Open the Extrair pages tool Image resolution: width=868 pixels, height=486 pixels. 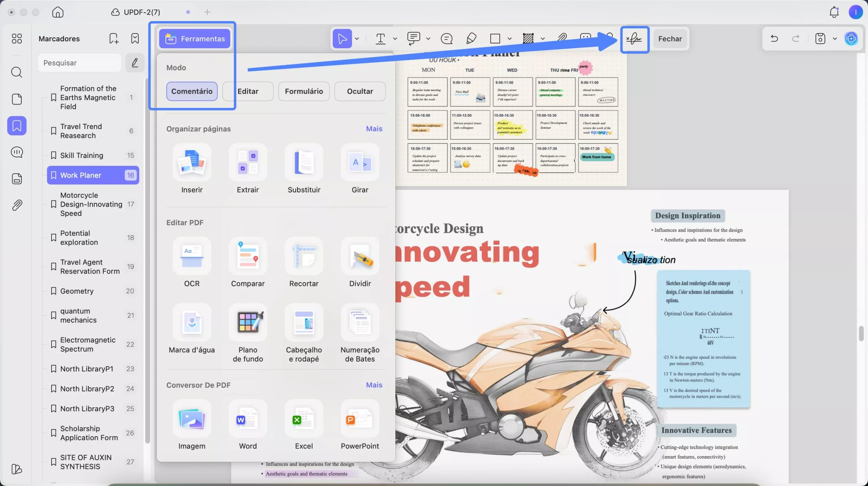click(x=248, y=169)
